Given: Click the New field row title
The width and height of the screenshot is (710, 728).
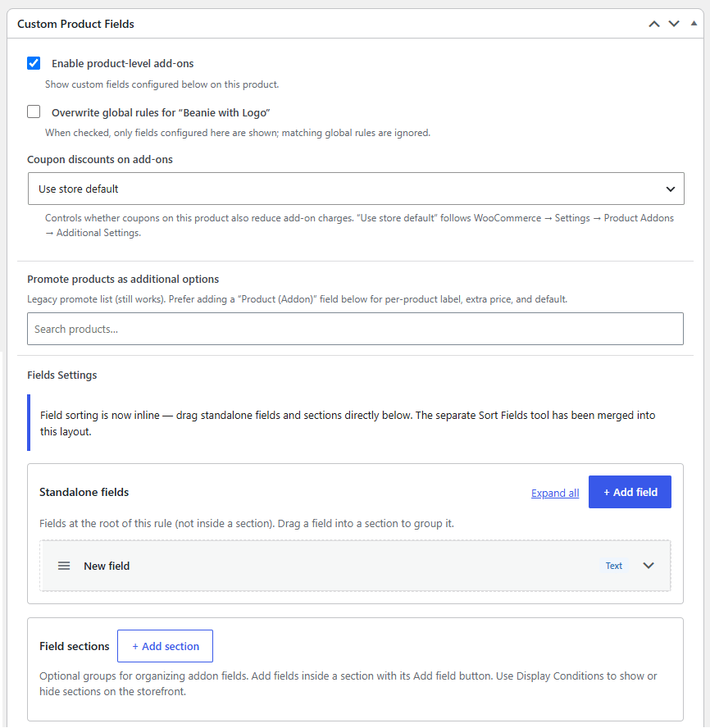Looking at the screenshot, I should (107, 566).
